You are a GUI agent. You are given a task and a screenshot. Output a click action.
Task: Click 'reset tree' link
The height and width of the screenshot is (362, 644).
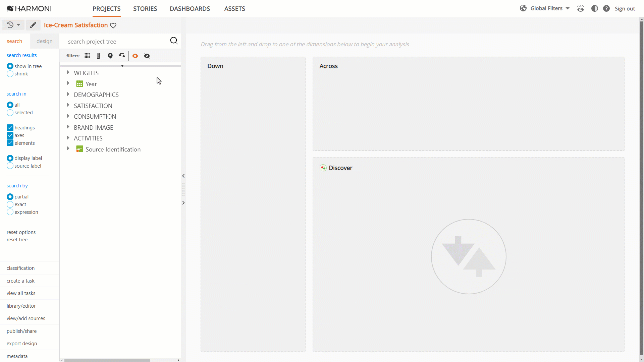click(17, 240)
